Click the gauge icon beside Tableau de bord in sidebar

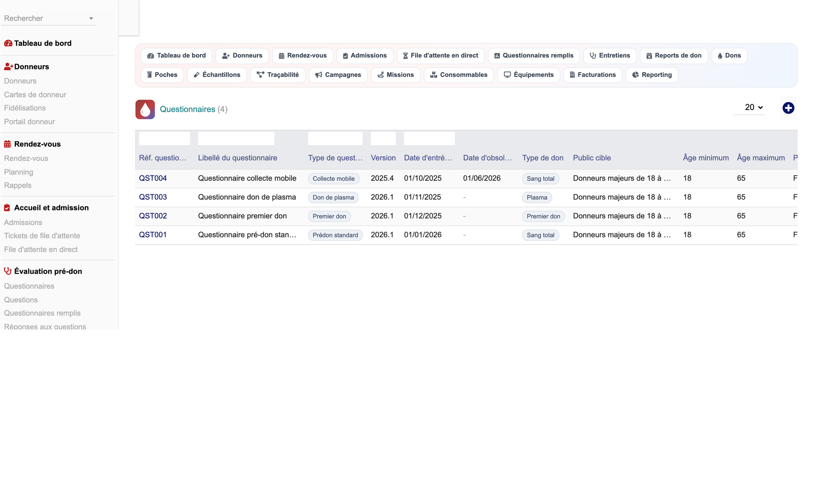(8, 43)
